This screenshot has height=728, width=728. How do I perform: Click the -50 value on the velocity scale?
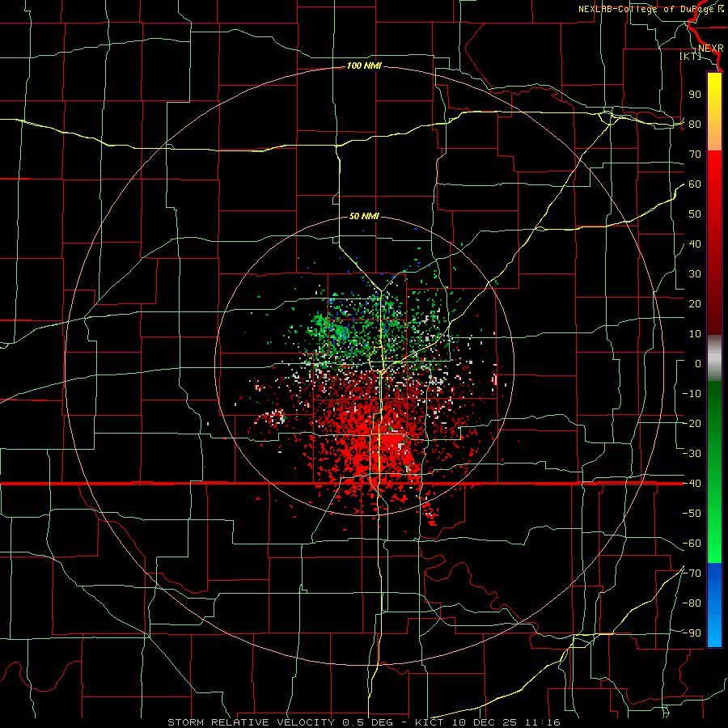pyautogui.click(x=692, y=514)
